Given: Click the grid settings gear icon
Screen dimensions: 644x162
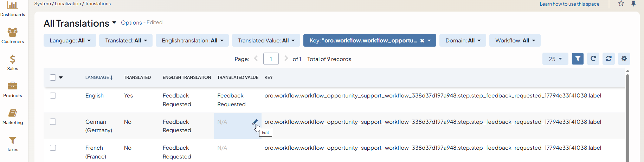Looking at the screenshot, I should [624, 59].
